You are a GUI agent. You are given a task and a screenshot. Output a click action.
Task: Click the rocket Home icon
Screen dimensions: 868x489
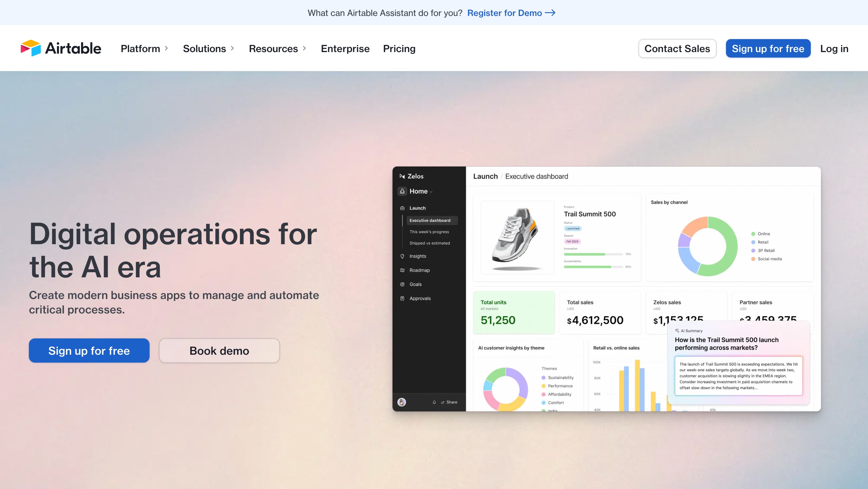(x=402, y=191)
